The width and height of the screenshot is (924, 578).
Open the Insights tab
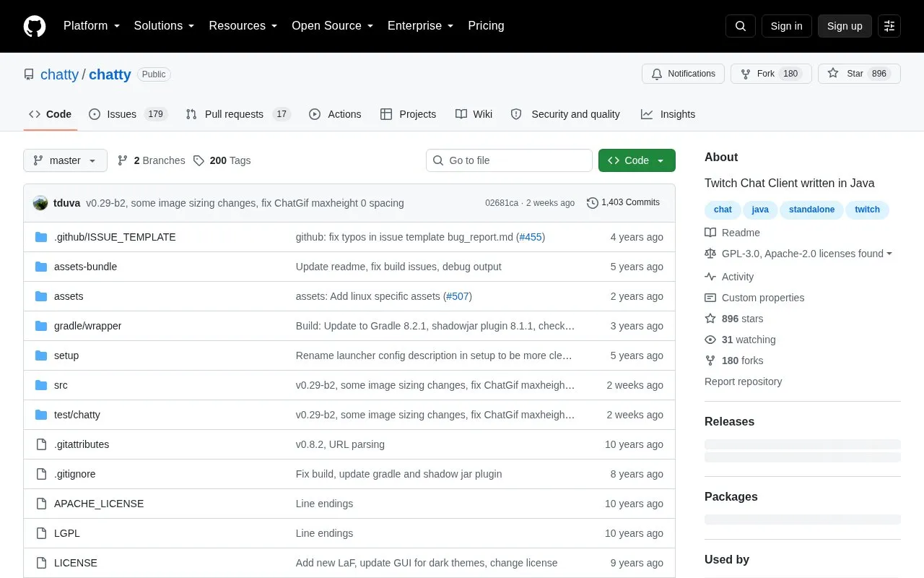click(x=668, y=114)
